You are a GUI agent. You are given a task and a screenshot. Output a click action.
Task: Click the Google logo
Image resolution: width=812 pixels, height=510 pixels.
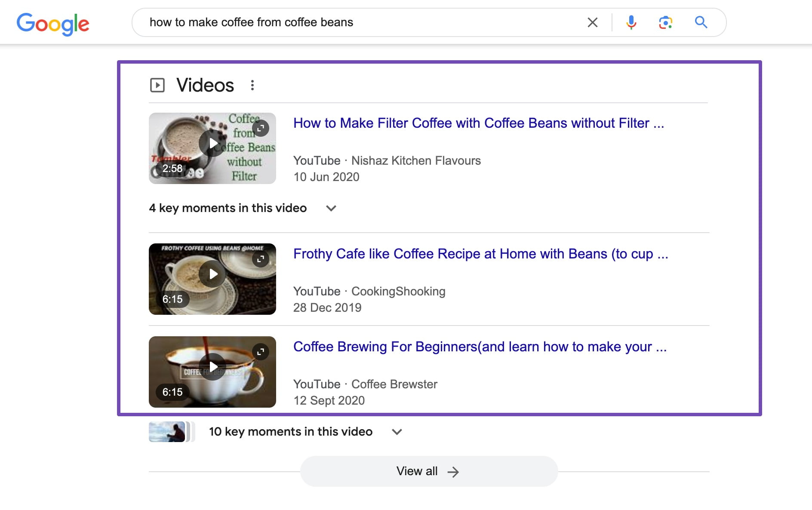[x=53, y=23]
